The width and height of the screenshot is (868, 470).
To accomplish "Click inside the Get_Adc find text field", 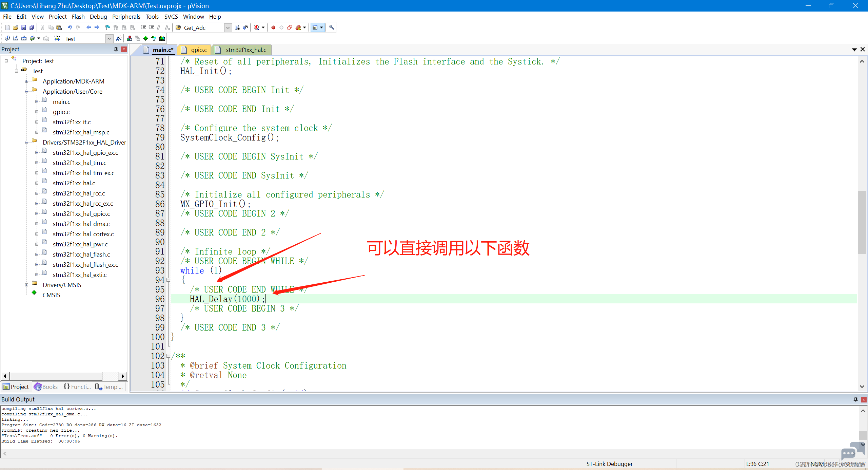I will click(203, 28).
